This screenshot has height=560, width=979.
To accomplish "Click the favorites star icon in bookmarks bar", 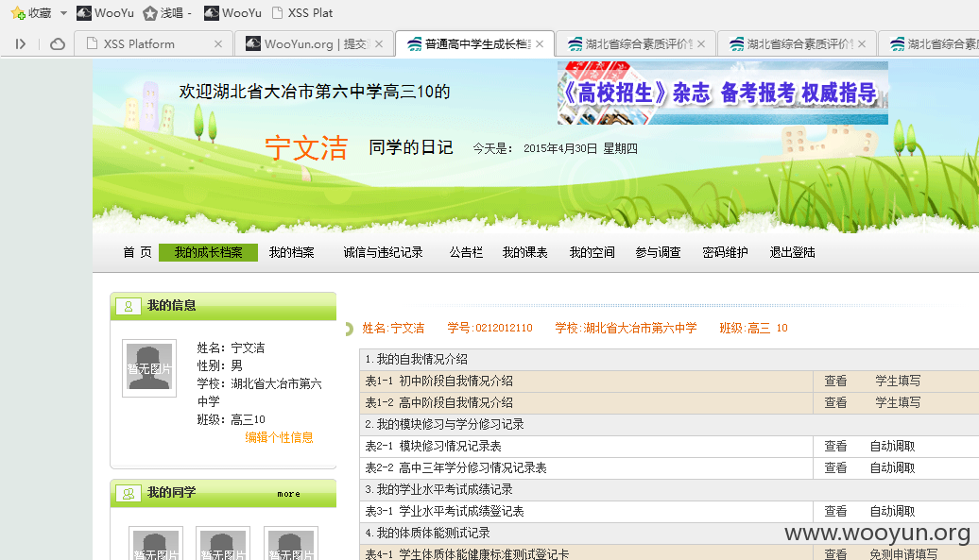I will click(17, 13).
